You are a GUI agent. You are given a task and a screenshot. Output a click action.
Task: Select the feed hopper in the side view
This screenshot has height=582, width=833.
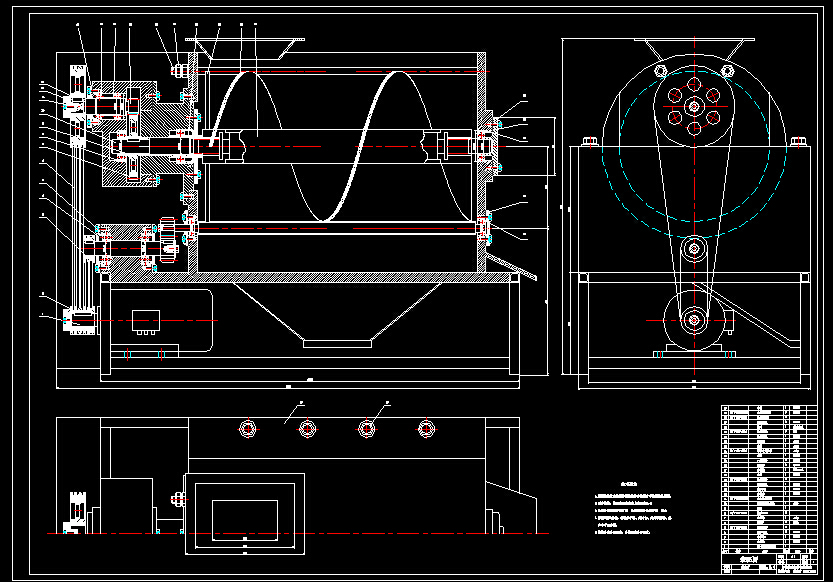pyautogui.click(x=694, y=49)
